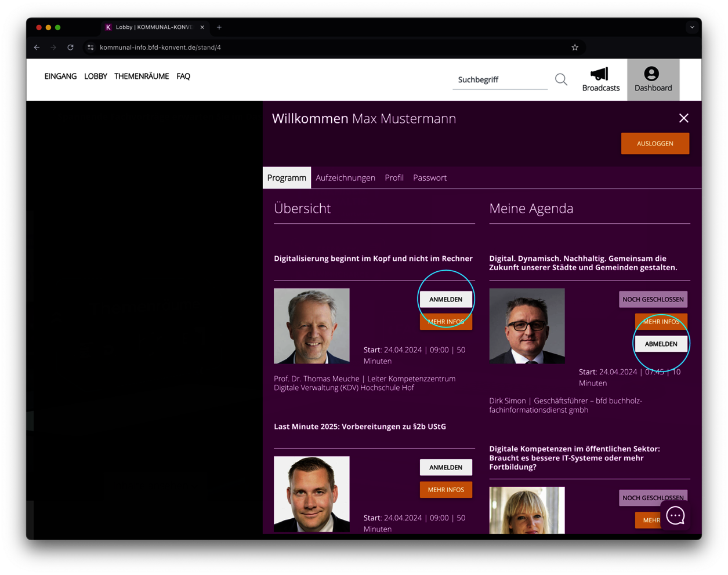The image size is (728, 575).
Task: Click the blonde speaker photo in Meine Agenda
Action: 527,510
